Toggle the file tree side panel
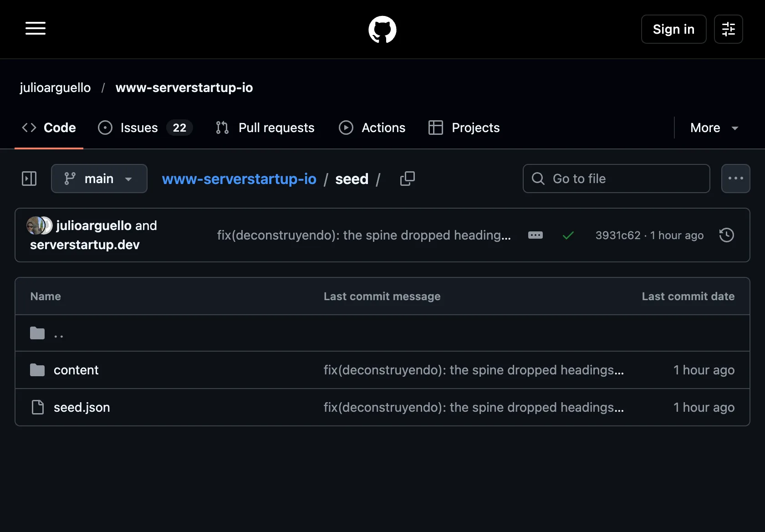Viewport: 765px width, 532px height. (29, 179)
